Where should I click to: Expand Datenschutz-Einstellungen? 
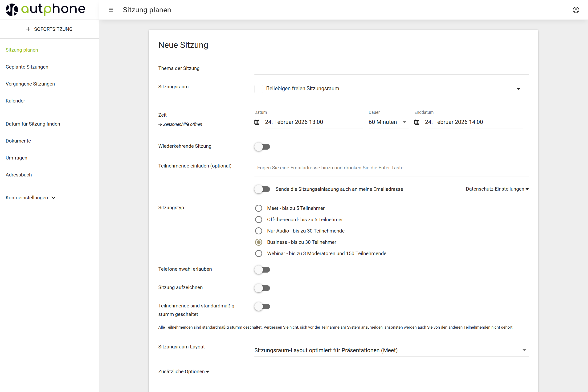(497, 189)
